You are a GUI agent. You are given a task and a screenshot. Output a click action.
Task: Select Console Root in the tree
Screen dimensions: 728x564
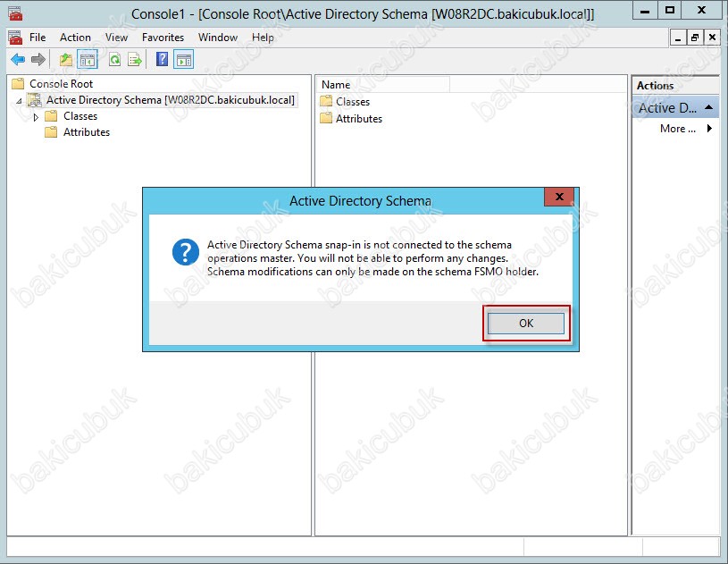62,84
